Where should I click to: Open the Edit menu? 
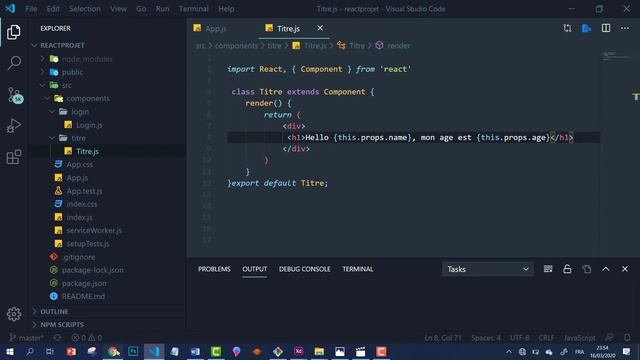tap(53, 9)
